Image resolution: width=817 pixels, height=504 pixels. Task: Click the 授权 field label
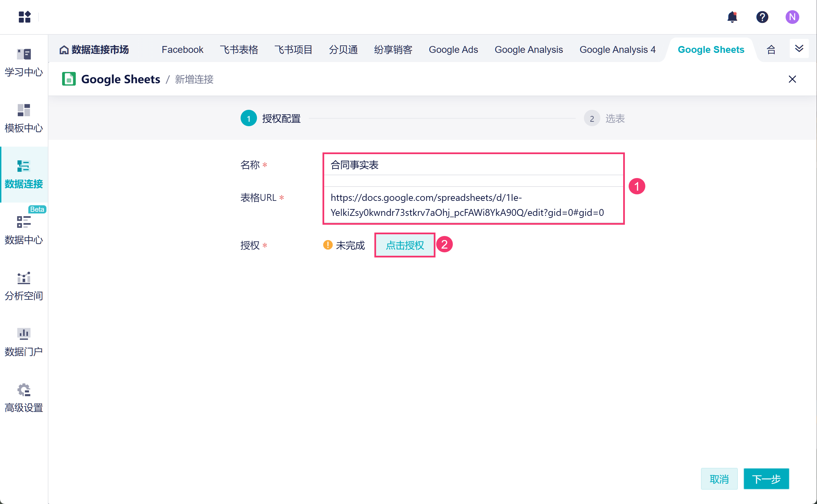tap(250, 245)
